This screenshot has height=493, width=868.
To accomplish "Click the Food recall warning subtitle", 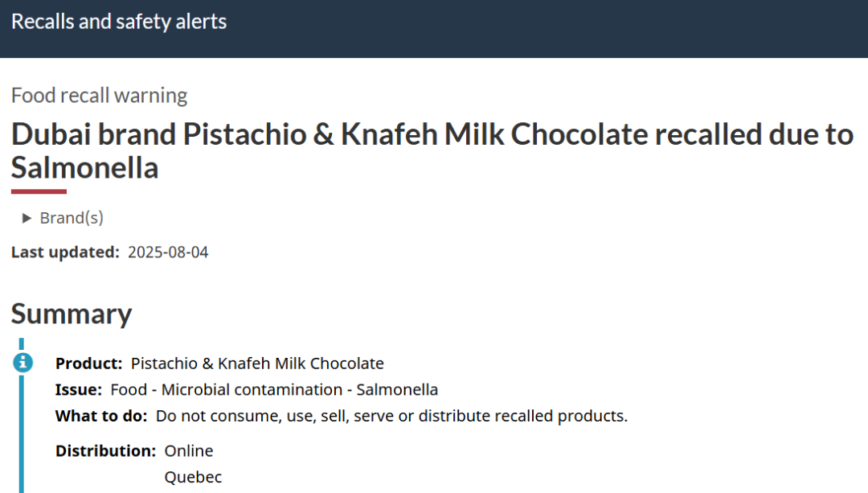I will pyautogui.click(x=99, y=95).
